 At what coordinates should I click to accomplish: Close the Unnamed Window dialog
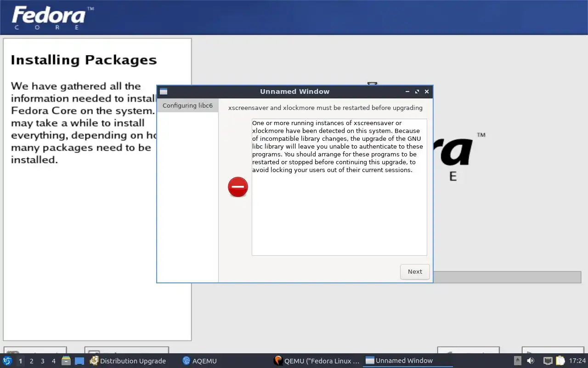click(427, 92)
